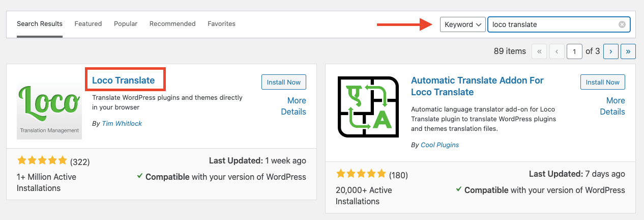
Task: Open the Keyword search type dropdown
Action: [x=462, y=24]
